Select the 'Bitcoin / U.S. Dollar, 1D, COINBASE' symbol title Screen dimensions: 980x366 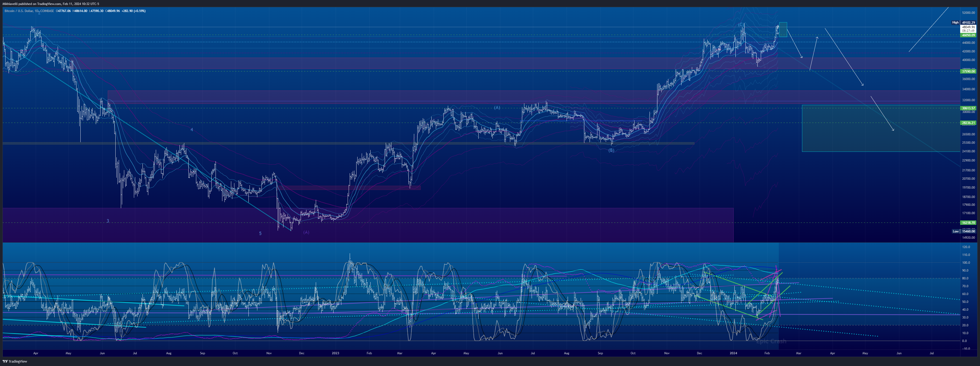point(29,11)
